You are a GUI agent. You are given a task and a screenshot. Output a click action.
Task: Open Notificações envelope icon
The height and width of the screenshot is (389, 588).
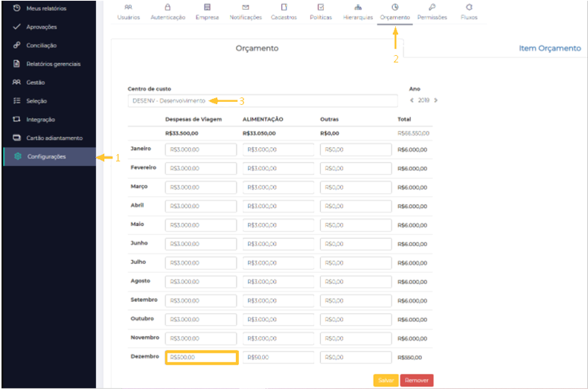pos(246,7)
